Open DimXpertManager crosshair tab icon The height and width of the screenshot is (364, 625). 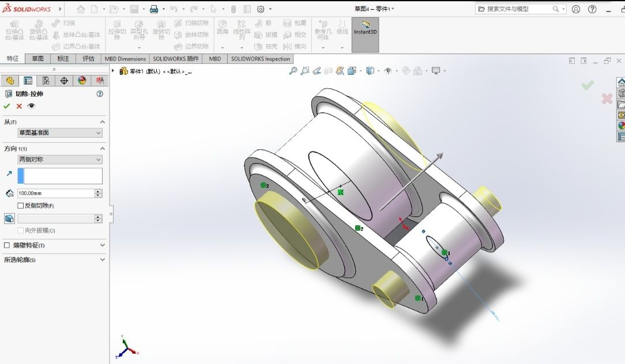point(64,81)
